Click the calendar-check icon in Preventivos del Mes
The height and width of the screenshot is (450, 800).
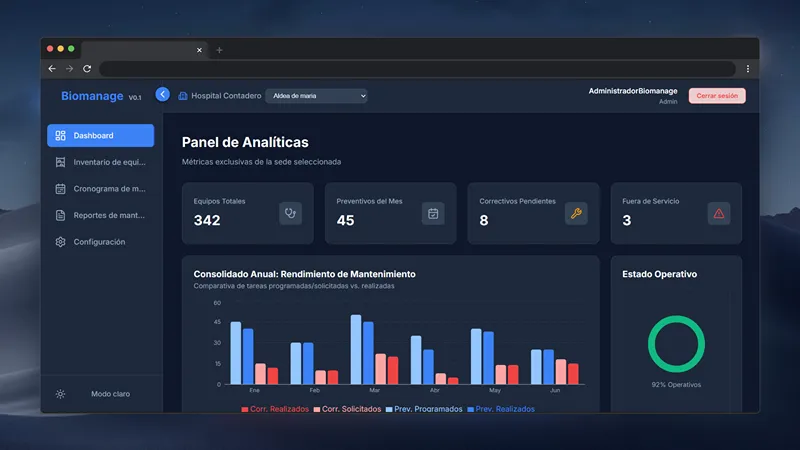pyautogui.click(x=433, y=213)
